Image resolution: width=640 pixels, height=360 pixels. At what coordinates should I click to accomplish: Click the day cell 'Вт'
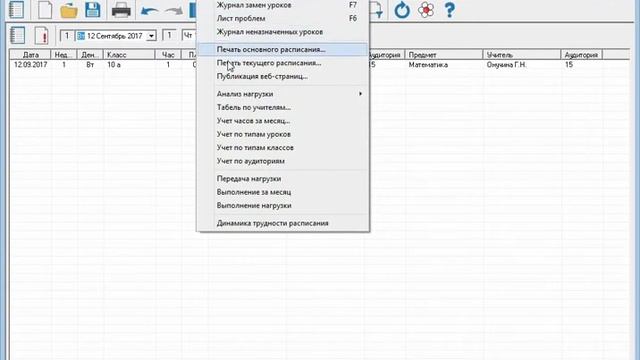click(90, 65)
